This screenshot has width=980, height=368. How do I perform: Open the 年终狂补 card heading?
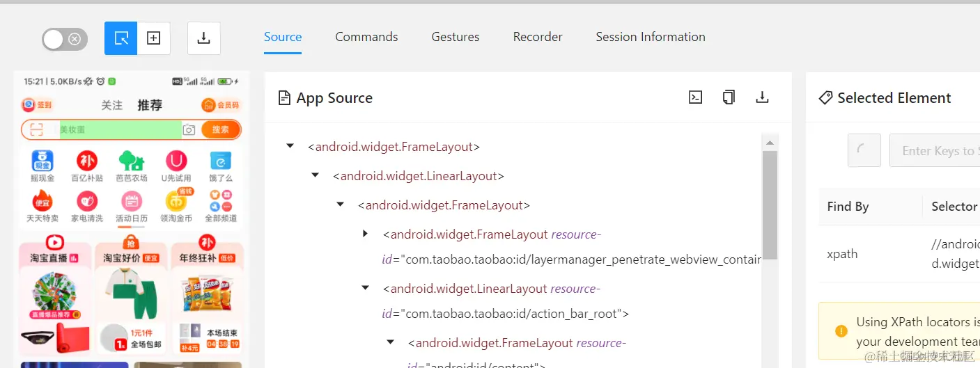(x=206, y=258)
